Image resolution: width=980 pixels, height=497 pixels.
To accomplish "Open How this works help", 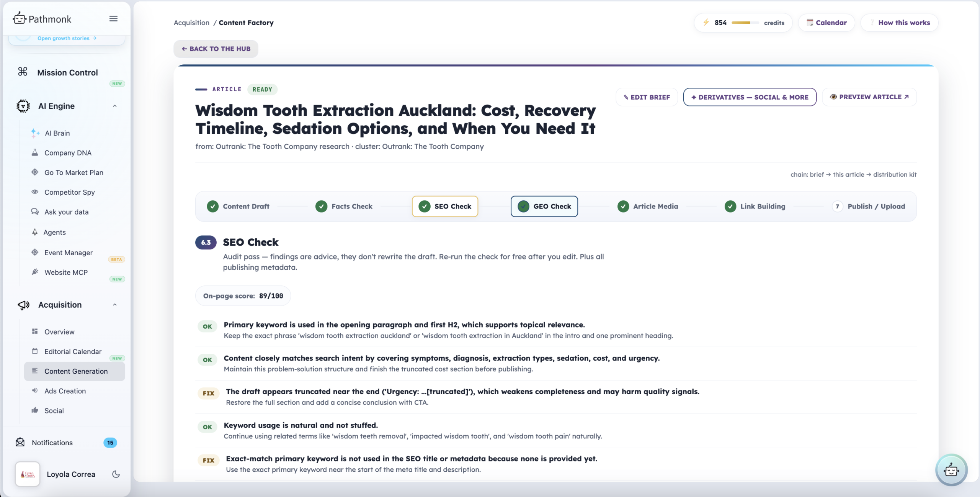I will coord(900,23).
